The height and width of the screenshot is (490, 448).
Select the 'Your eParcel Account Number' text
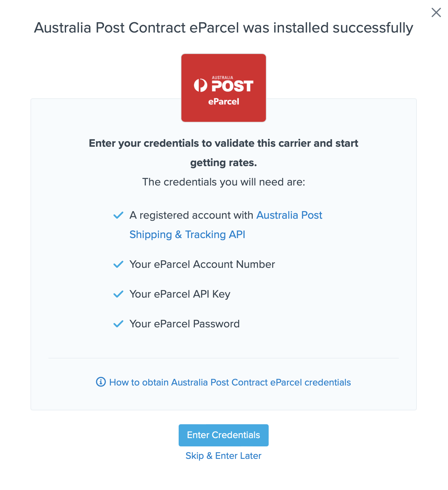coord(202,264)
